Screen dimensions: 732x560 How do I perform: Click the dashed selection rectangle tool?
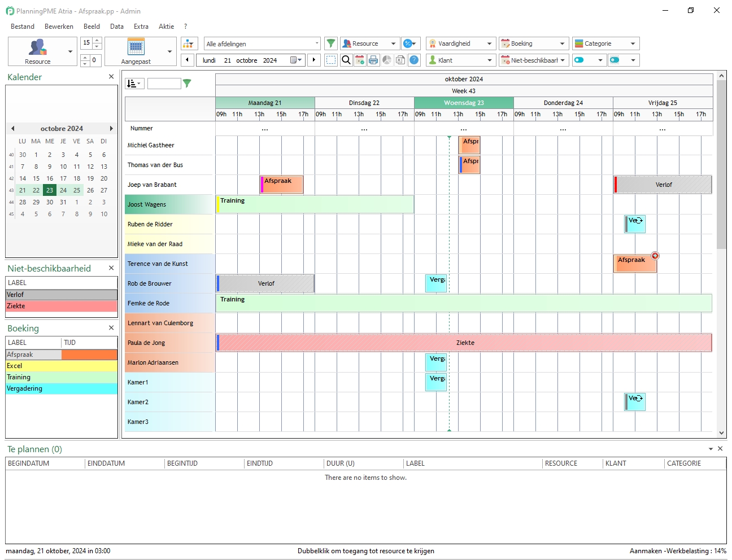[x=331, y=60]
